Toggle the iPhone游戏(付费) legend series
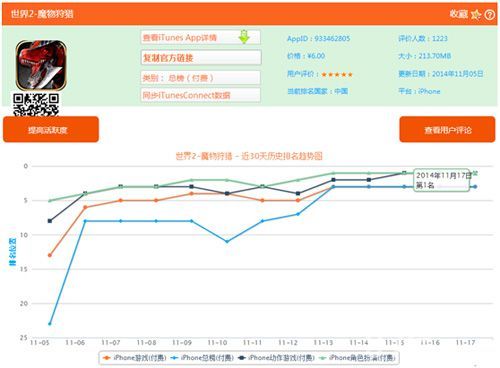The height and width of the screenshot is (368, 500). click(134, 358)
